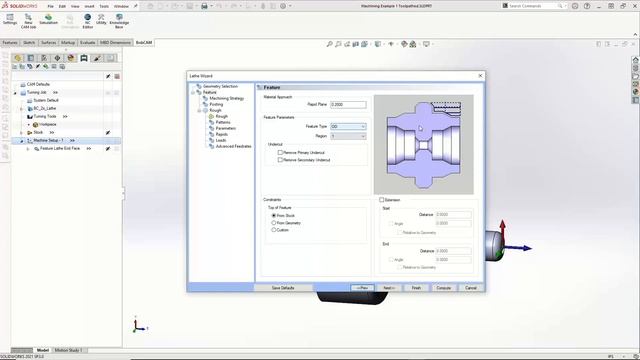Expand the Feature Lathe End Face node
The width and height of the screenshot is (640, 360).
(28, 149)
